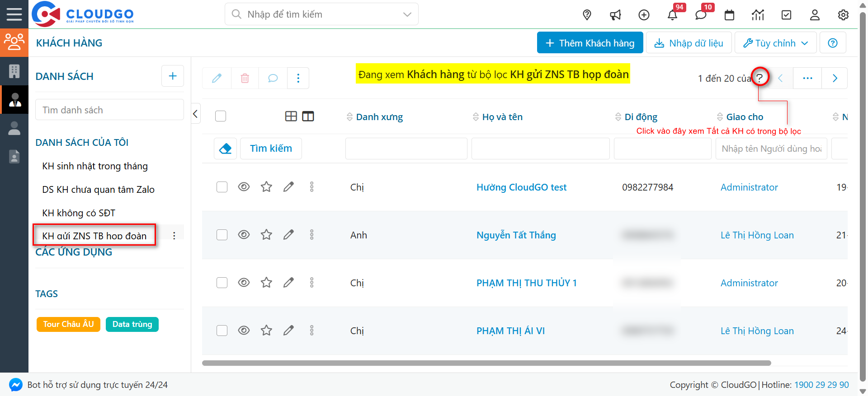
Task: Open DS KH chưa quan tâm Zalo list
Action: (x=98, y=190)
